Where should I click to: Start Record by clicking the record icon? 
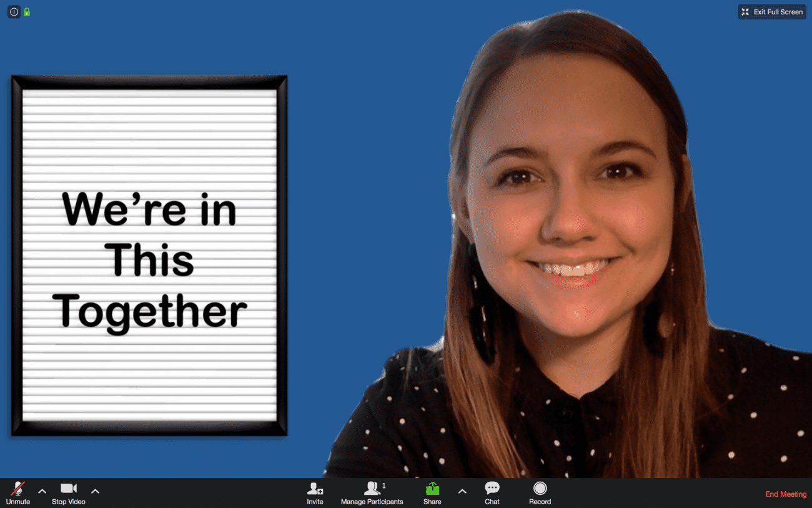pos(540,487)
